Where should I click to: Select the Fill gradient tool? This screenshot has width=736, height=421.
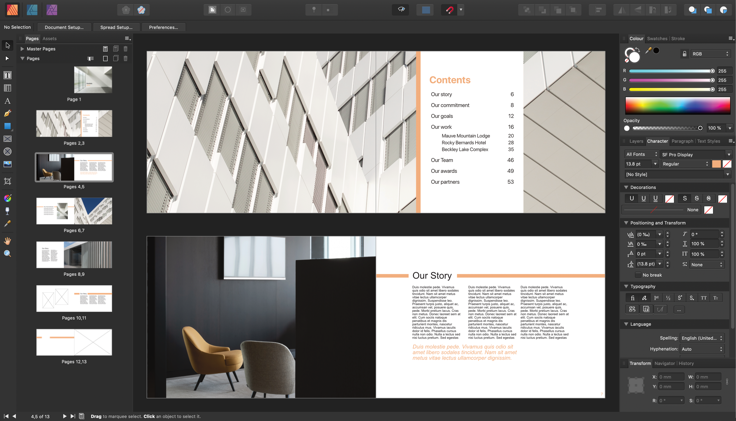click(8, 198)
